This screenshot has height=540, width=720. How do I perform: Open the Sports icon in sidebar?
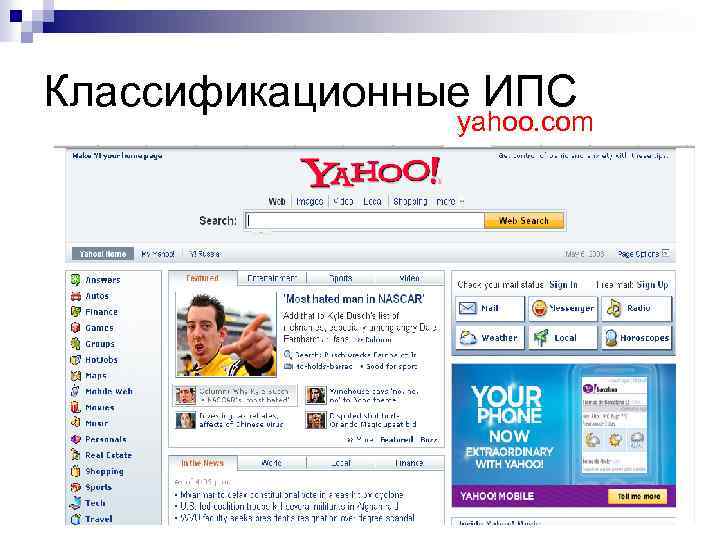click(x=75, y=487)
